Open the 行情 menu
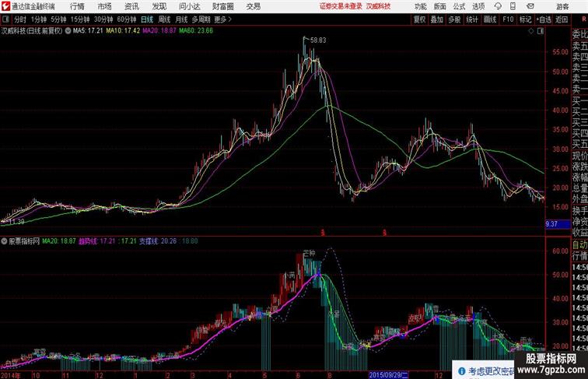Screen dimensions: 588x379 pos(77,6)
